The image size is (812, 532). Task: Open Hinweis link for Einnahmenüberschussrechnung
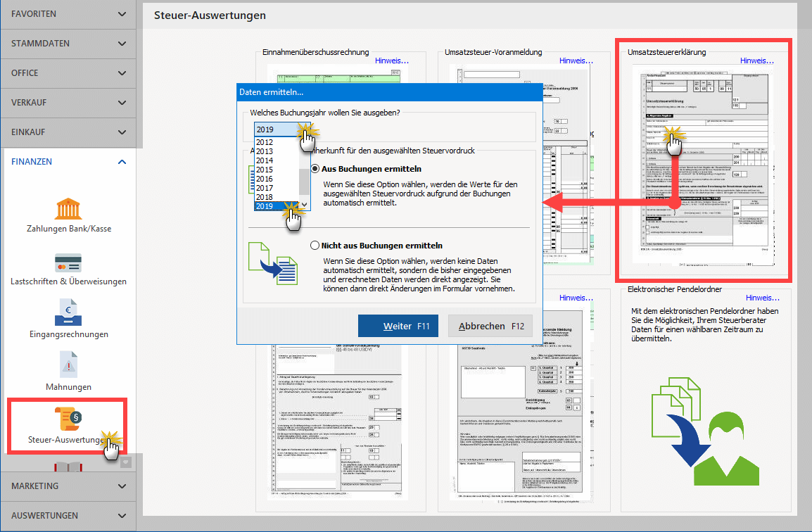click(x=391, y=61)
